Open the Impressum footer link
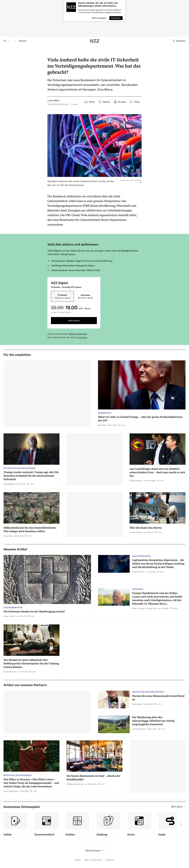Screen dimensions: 189x868 pos(110,860)
